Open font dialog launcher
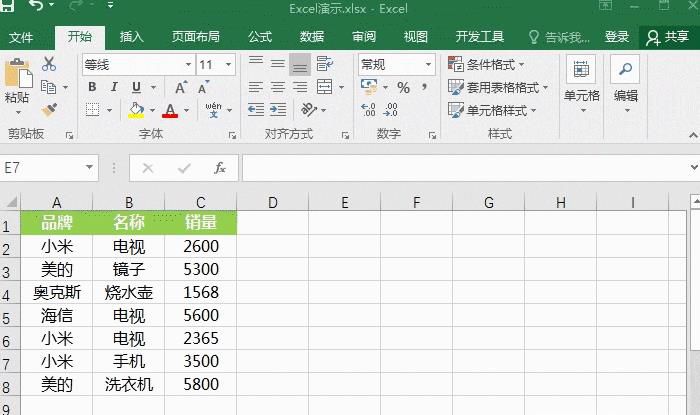700x415 pixels. [x=232, y=135]
